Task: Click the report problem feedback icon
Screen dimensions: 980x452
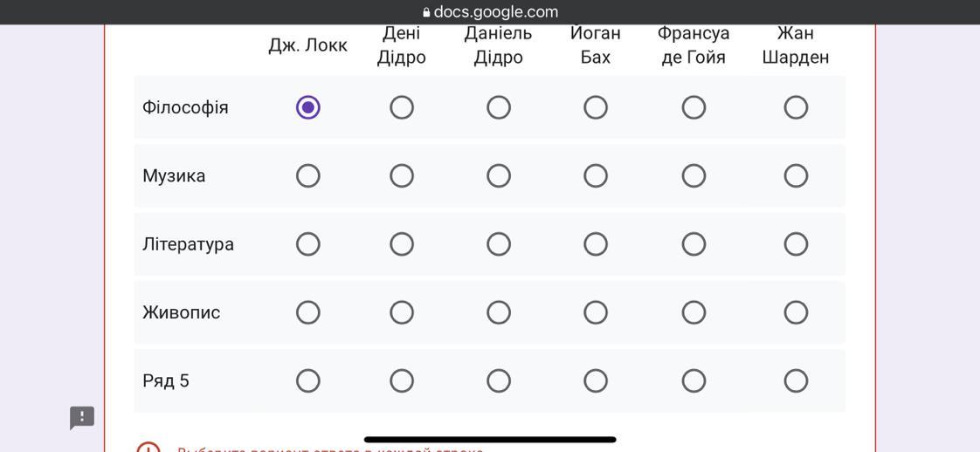Action: point(82,418)
